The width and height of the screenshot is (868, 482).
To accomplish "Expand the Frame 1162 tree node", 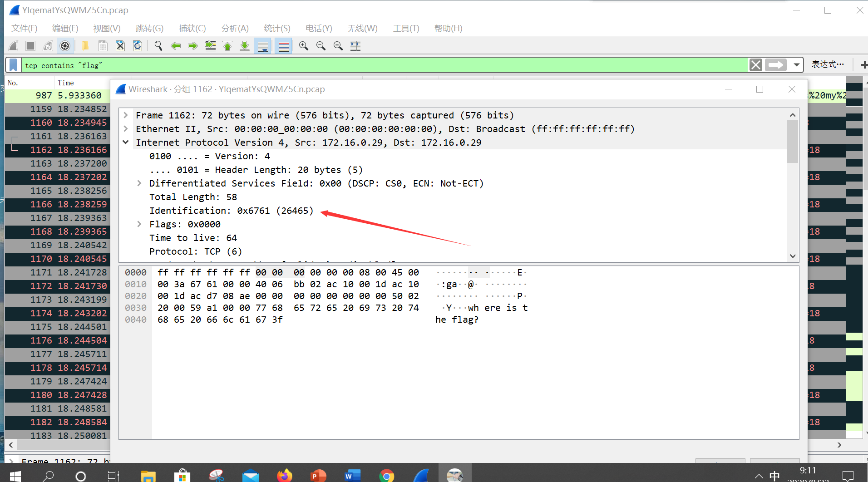I will click(x=126, y=115).
